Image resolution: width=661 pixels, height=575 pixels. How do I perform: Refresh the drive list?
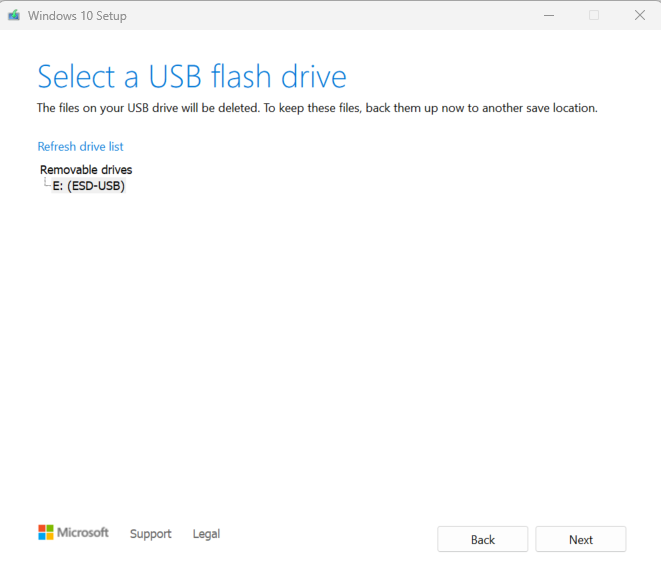tap(81, 147)
